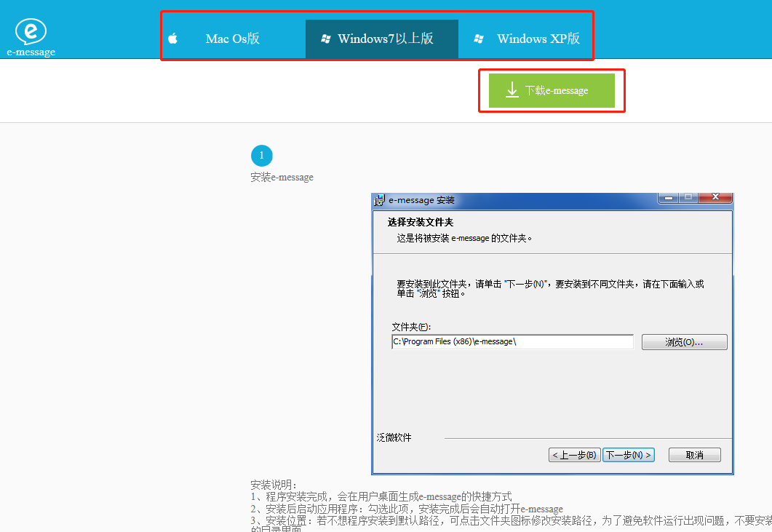The width and height of the screenshot is (772, 532).
Task: Proceed with the 下一步(N) button
Action: 629,455
